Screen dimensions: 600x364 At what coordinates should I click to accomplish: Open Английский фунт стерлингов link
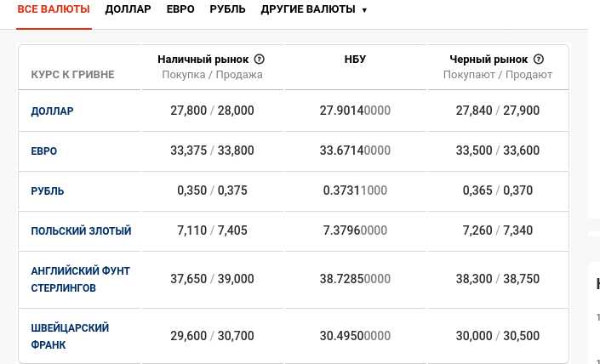pyautogui.click(x=80, y=279)
